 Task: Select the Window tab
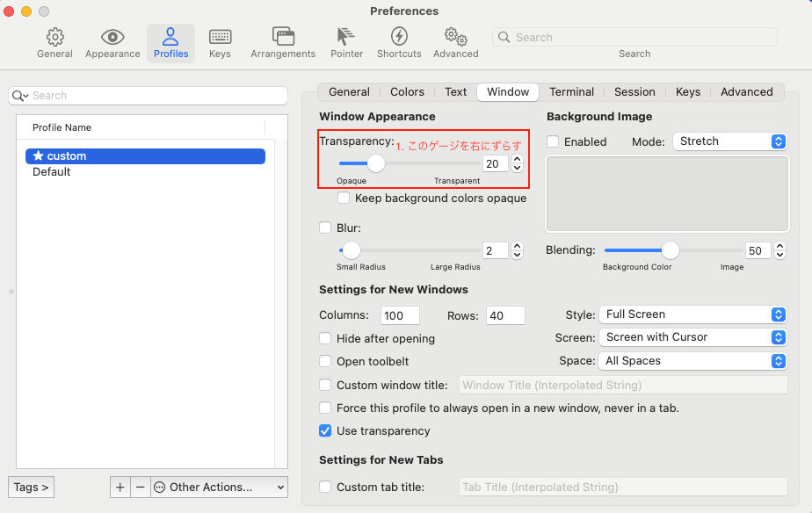click(x=508, y=92)
